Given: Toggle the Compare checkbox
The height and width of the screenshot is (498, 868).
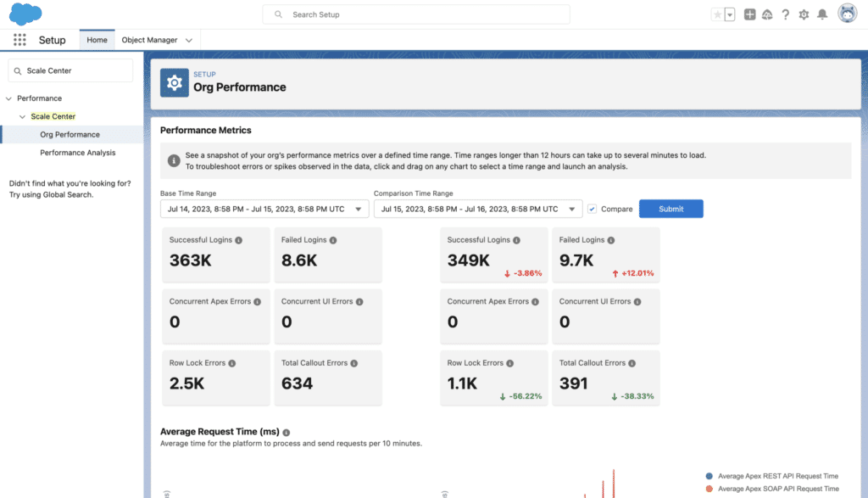Looking at the screenshot, I should point(593,209).
